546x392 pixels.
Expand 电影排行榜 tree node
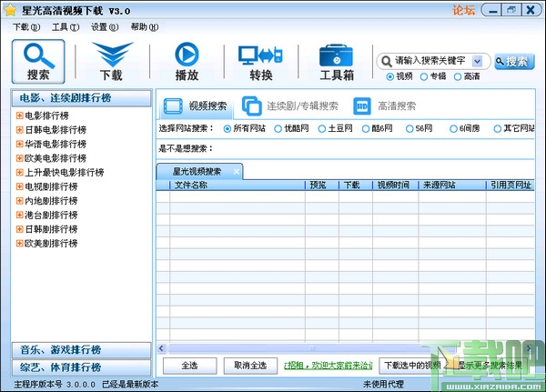click(x=20, y=116)
